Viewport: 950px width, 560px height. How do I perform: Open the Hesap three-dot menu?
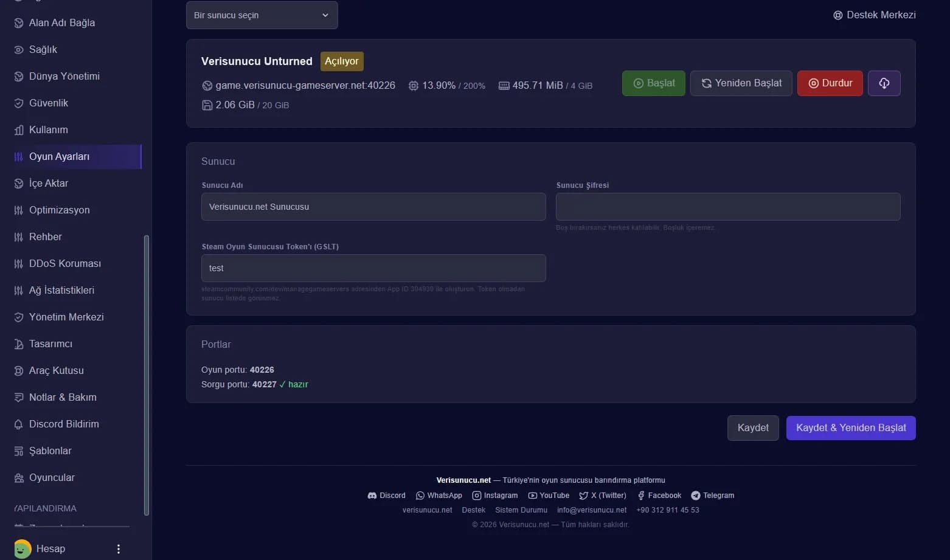pyautogui.click(x=119, y=549)
